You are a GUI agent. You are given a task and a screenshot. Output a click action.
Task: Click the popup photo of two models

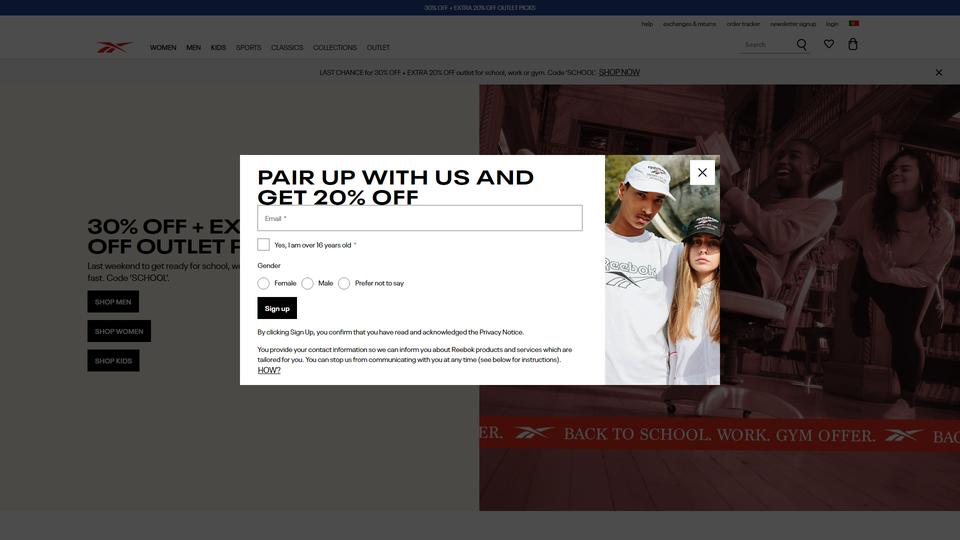tap(662, 270)
